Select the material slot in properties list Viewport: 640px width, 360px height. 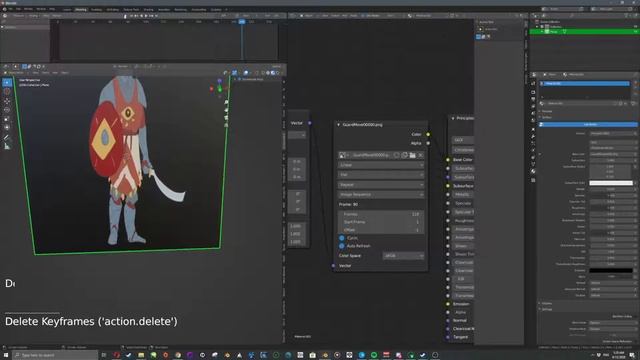(x=585, y=83)
